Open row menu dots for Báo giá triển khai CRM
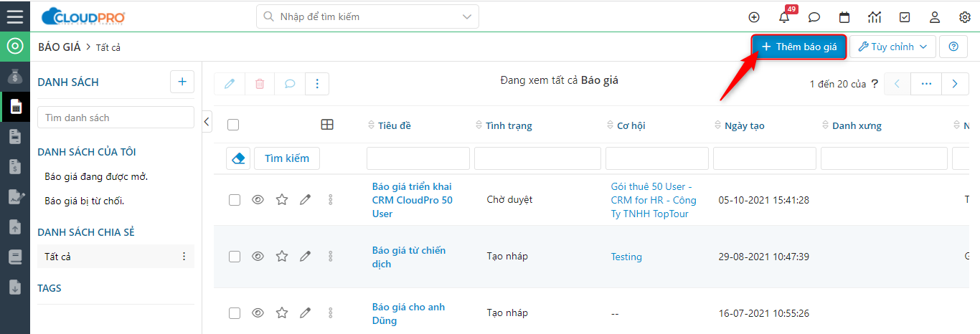The width and height of the screenshot is (980, 334). tap(331, 200)
